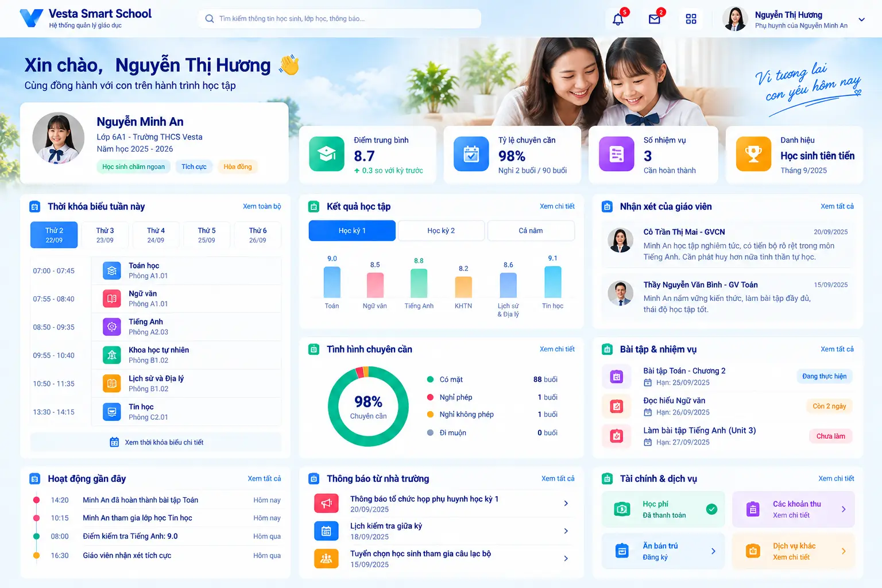Expand the user account dropdown arrow
This screenshot has width=882, height=588.
point(861,20)
